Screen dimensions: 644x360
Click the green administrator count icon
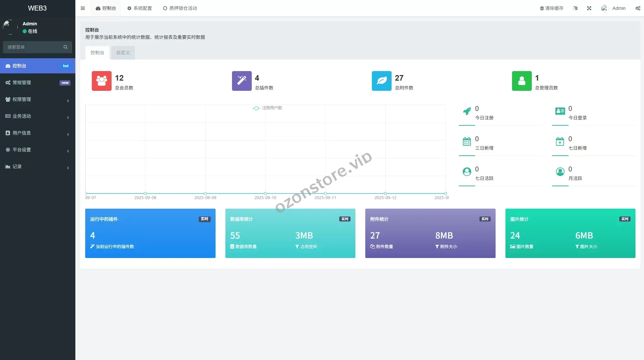pos(522,81)
